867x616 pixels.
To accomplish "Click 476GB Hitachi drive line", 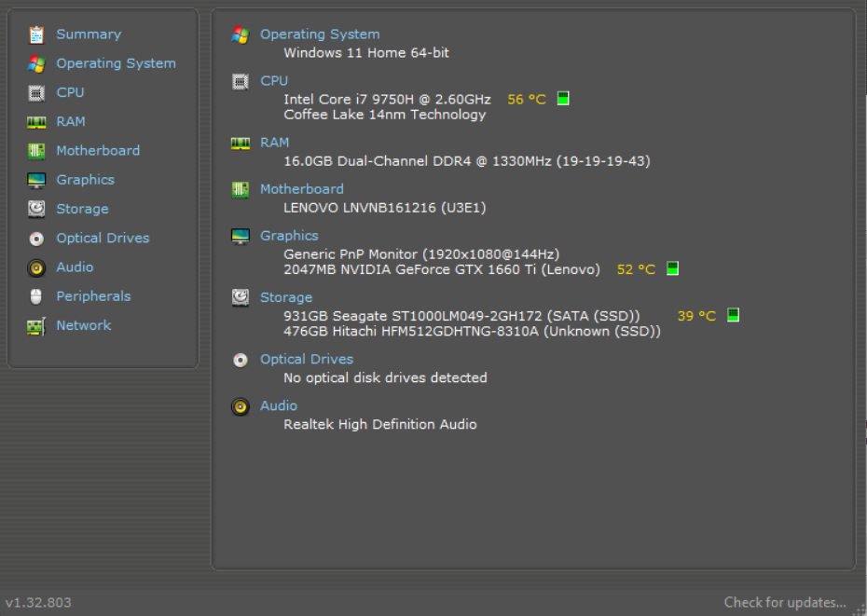I will tap(473, 331).
